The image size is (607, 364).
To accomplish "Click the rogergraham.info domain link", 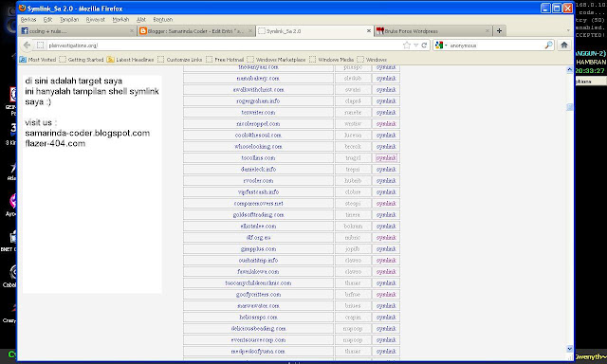I will (x=258, y=101).
